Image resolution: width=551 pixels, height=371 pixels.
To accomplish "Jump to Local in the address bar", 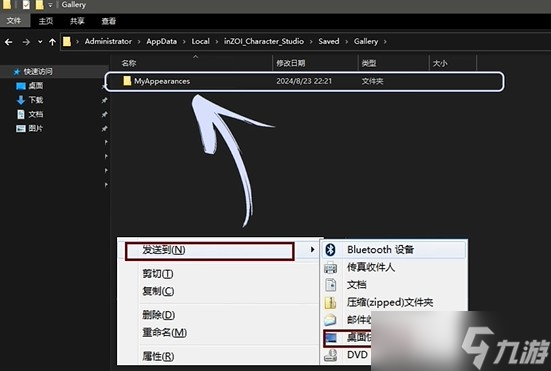I will coord(200,41).
